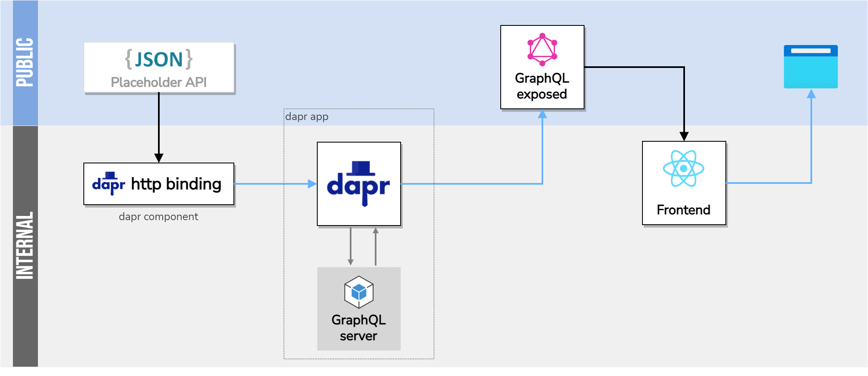Click the 'GraphQL server' text

point(359,328)
